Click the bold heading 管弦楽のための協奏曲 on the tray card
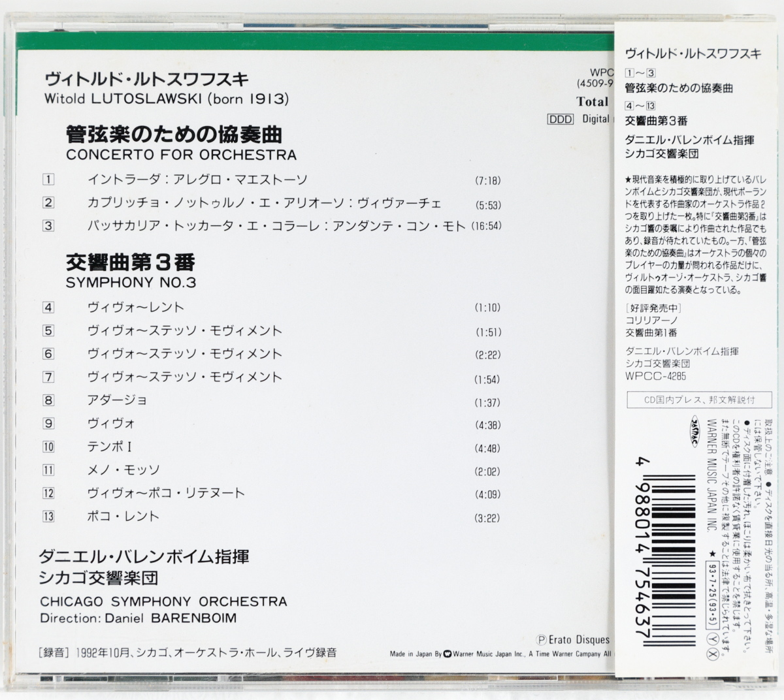The width and height of the screenshot is (784, 700). (x=174, y=135)
